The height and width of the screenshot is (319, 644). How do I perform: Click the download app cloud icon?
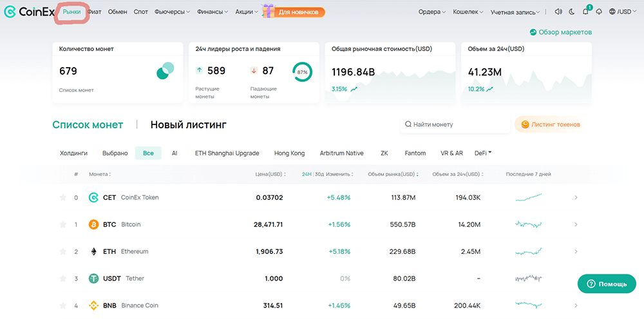point(599,12)
